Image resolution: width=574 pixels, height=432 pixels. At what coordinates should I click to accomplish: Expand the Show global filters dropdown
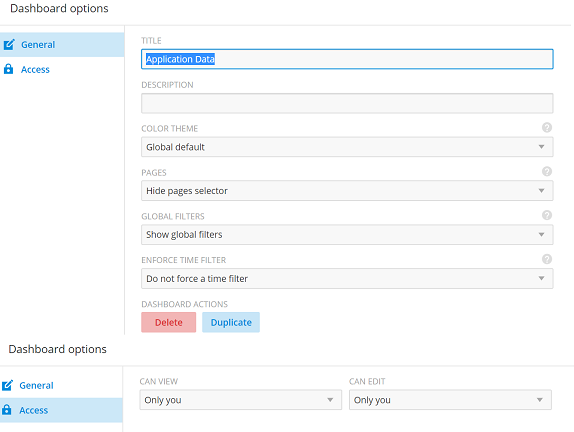347,235
